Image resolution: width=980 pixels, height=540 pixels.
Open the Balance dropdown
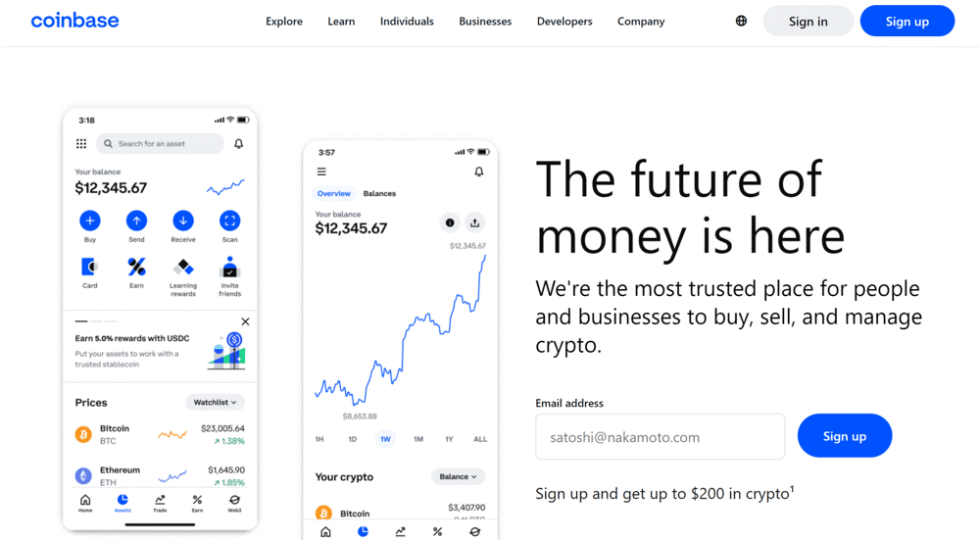(459, 476)
